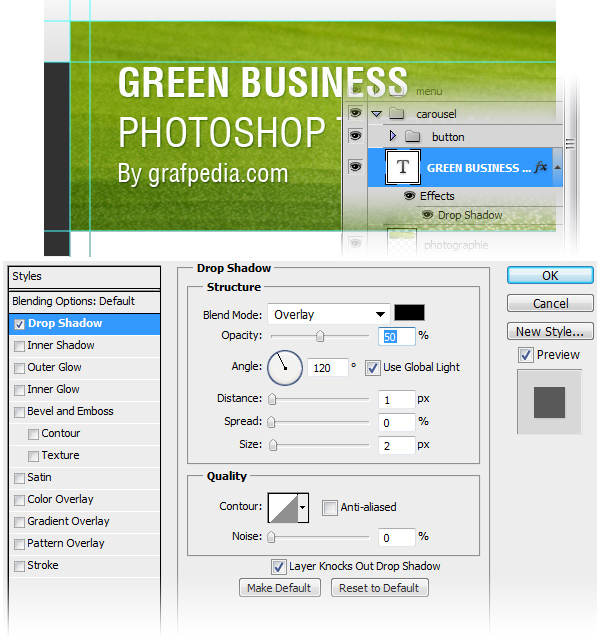Hide the GREEN BUSINESS text layer eye icon

pyautogui.click(x=355, y=166)
